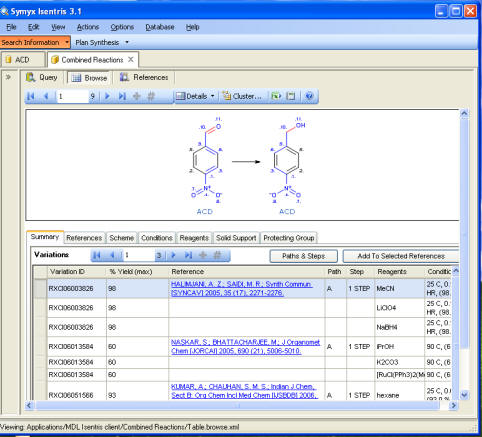
Task: Open the View menu
Action: point(58,27)
